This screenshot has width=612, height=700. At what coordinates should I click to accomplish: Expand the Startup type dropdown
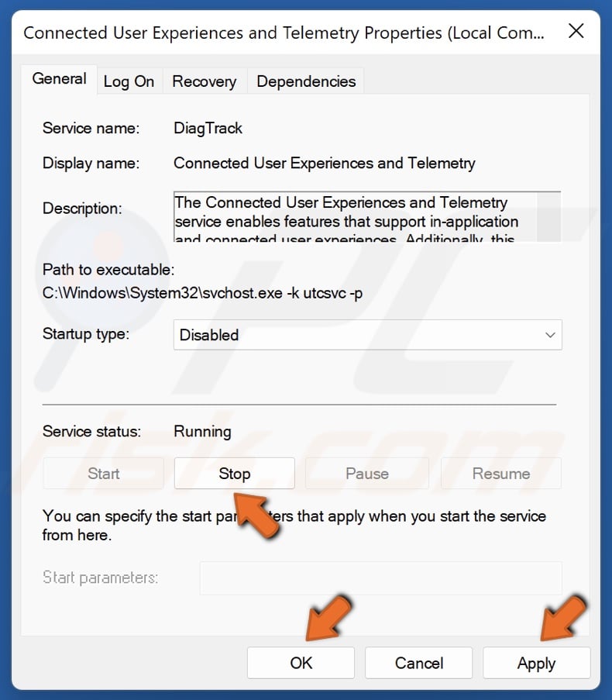[x=367, y=335]
